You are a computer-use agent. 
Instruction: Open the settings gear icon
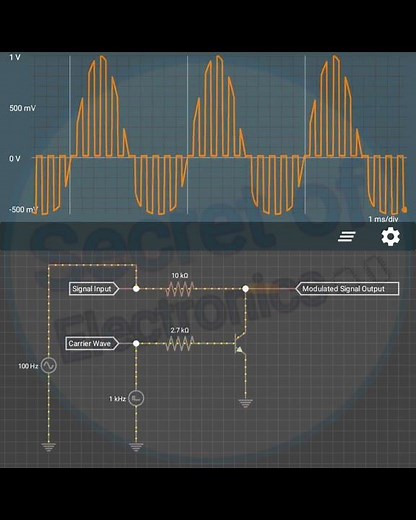(390, 237)
